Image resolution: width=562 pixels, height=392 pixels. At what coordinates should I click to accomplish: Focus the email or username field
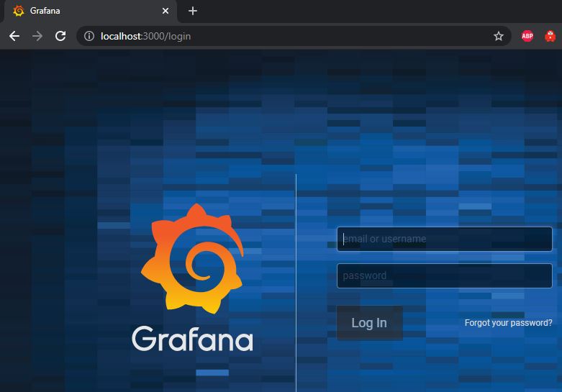click(445, 239)
